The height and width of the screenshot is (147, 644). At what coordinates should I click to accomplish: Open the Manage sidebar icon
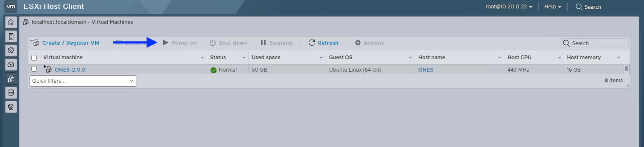tap(11, 50)
